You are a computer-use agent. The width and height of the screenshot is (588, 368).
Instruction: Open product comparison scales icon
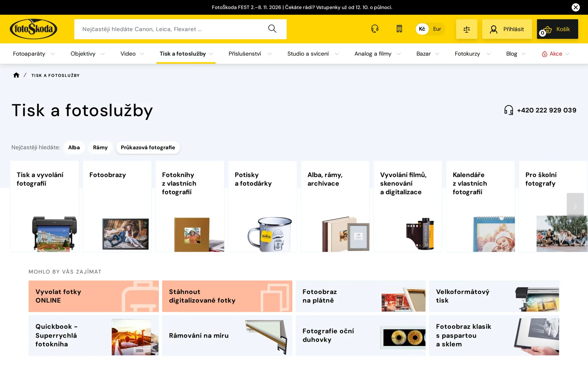(x=466, y=29)
